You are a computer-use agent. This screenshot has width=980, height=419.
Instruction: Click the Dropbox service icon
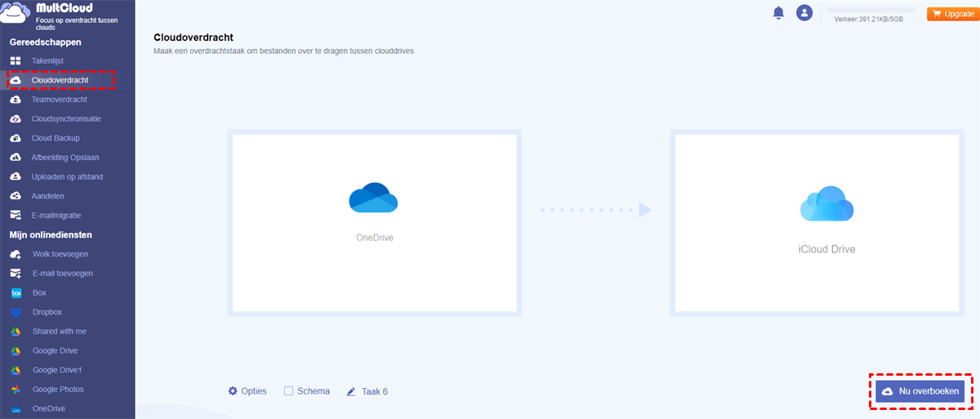16,312
